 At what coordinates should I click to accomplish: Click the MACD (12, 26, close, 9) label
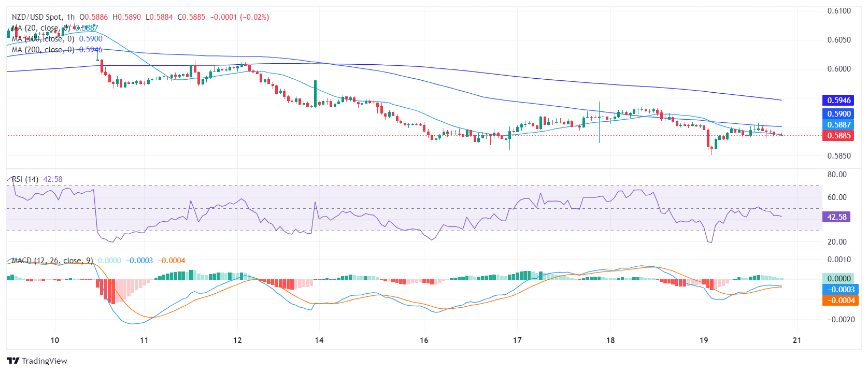coord(52,261)
